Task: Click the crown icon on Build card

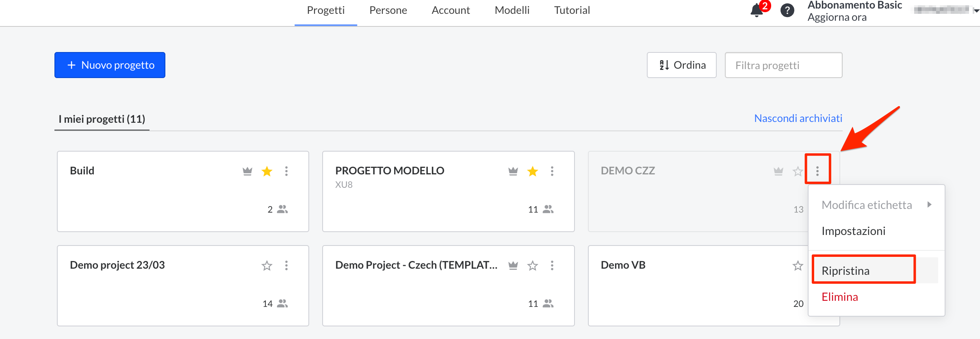Action: 247,171
